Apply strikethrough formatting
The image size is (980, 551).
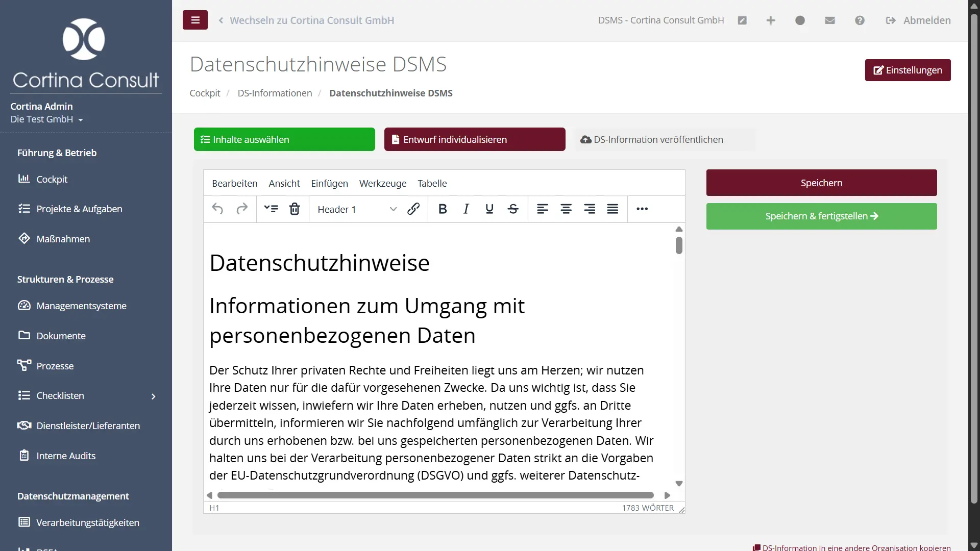click(x=513, y=209)
